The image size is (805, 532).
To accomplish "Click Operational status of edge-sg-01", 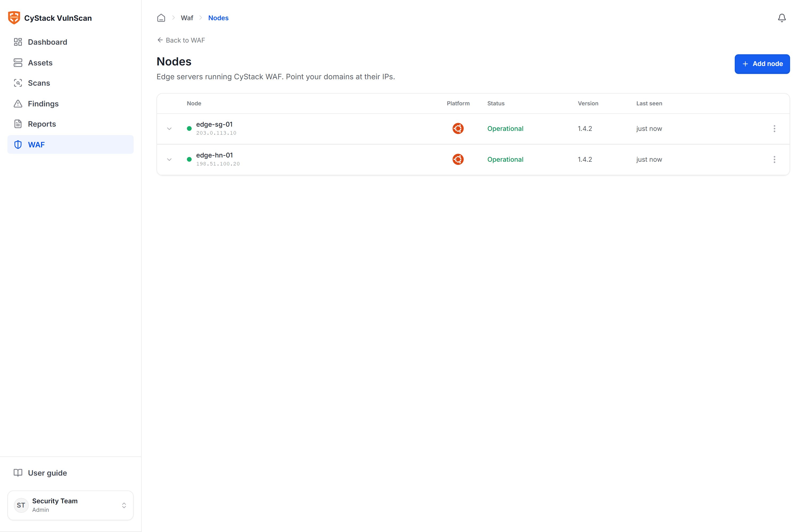I will coord(505,128).
